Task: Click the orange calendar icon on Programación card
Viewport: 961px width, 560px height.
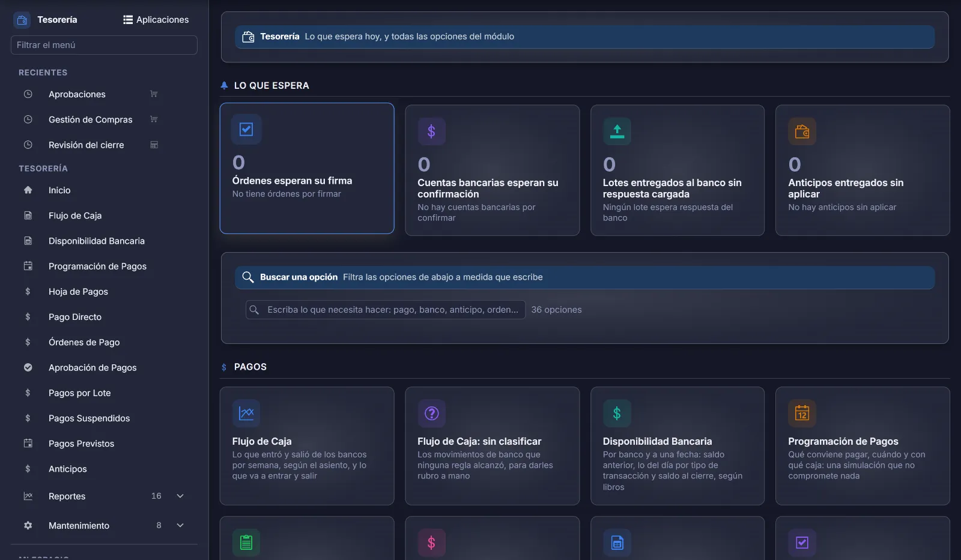Action: (x=802, y=413)
